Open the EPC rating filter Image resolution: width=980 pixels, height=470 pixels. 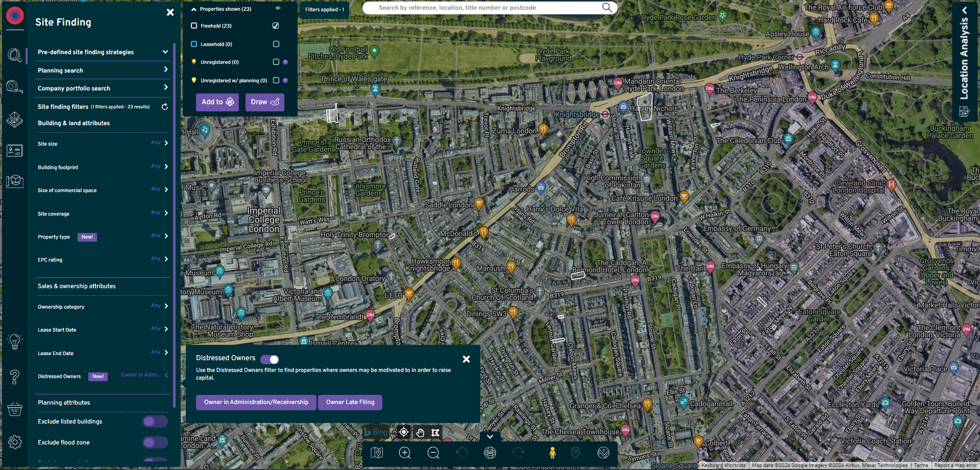click(102, 260)
